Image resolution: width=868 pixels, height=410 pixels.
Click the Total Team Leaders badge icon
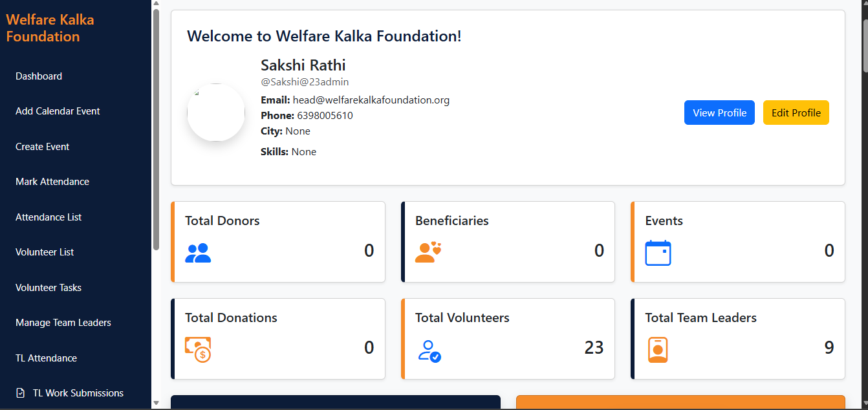(657, 350)
